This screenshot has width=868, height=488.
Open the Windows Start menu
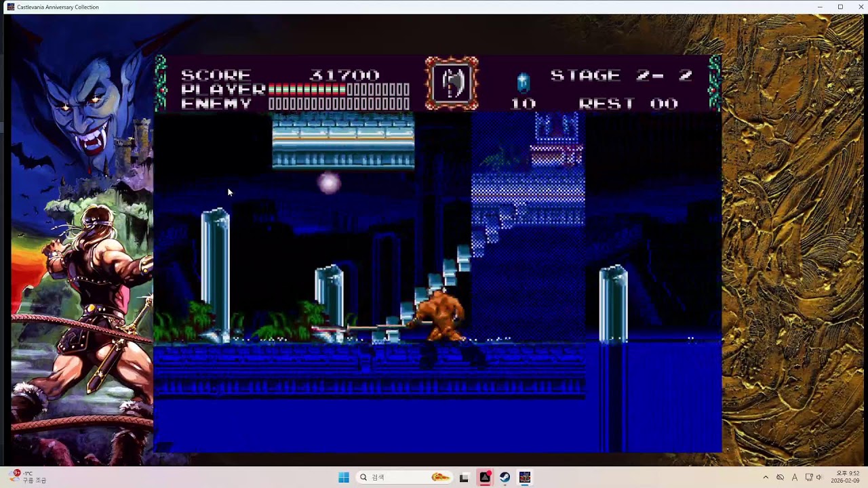click(344, 477)
